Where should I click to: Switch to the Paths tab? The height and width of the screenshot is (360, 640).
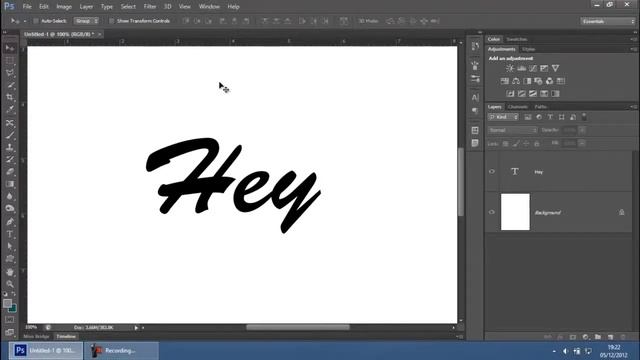[540, 107]
